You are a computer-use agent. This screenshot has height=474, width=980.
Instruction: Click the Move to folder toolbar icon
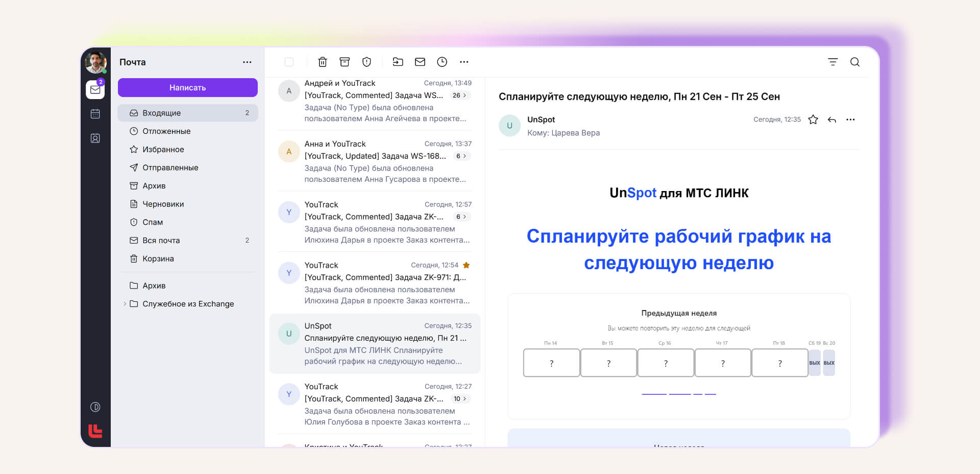[x=398, y=62]
